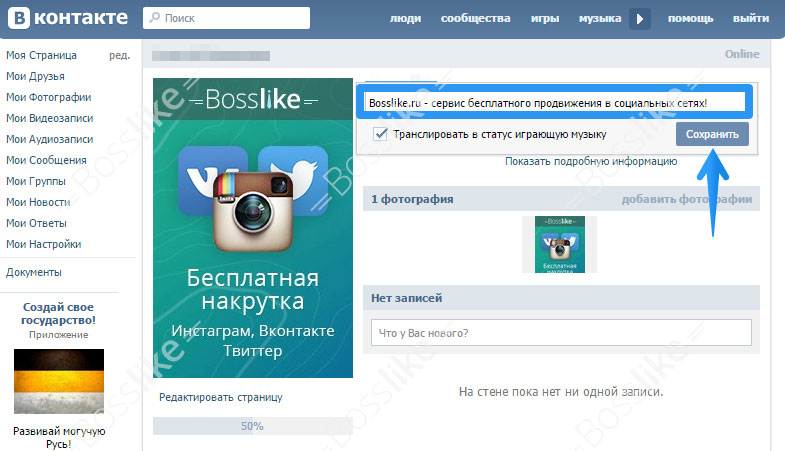
Task: Click добавить фотографии link
Action: tap(687, 199)
